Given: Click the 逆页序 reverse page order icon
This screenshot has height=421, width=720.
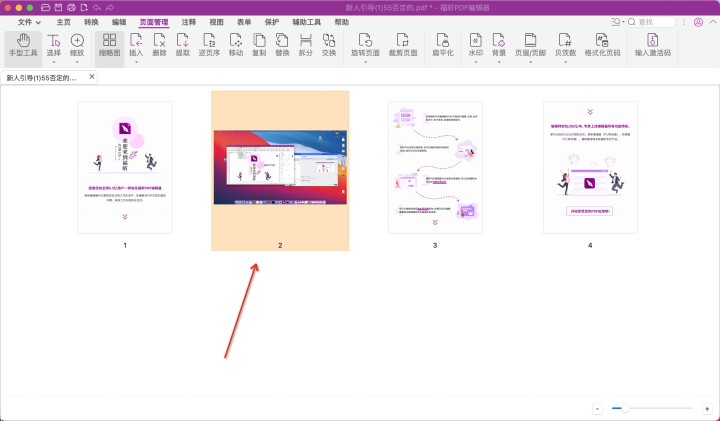Looking at the screenshot, I should click(x=209, y=45).
